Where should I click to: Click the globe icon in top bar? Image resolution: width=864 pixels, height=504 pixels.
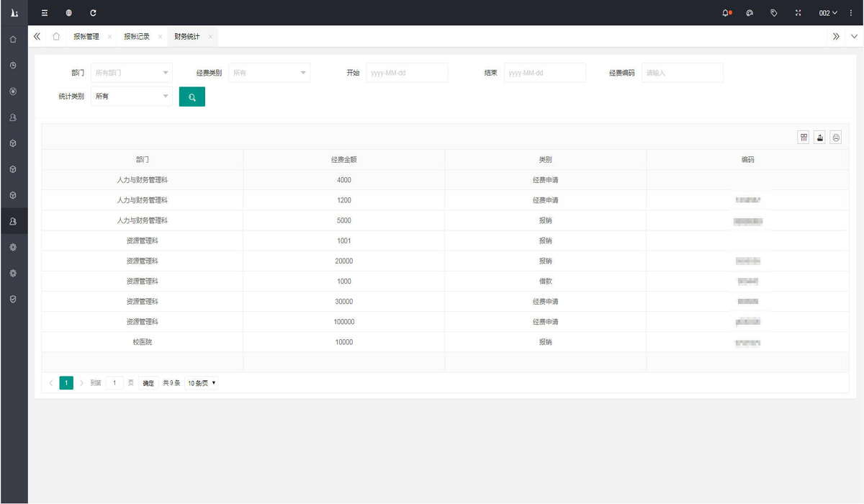[68, 13]
